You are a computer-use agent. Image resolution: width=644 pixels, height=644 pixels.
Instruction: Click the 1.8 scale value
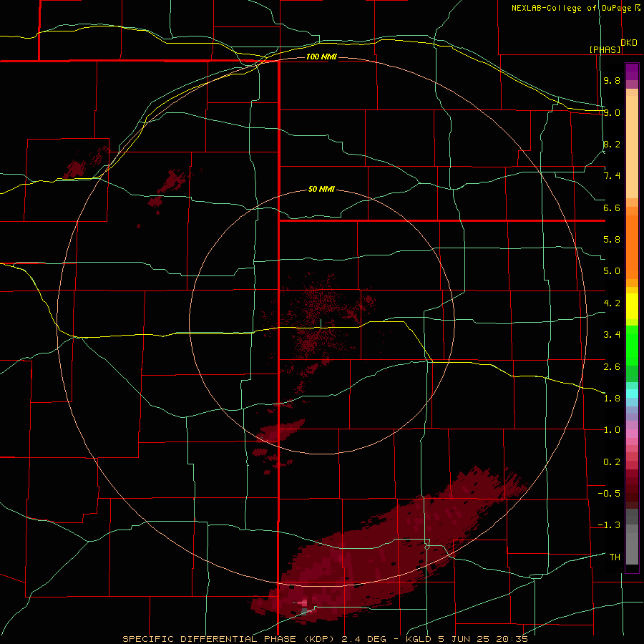(x=612, y=399)
